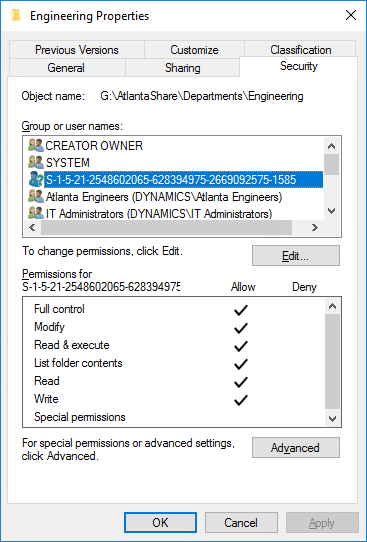Click the SYSTEM group icon
The image size is (367, 542).
click(36, 162)
